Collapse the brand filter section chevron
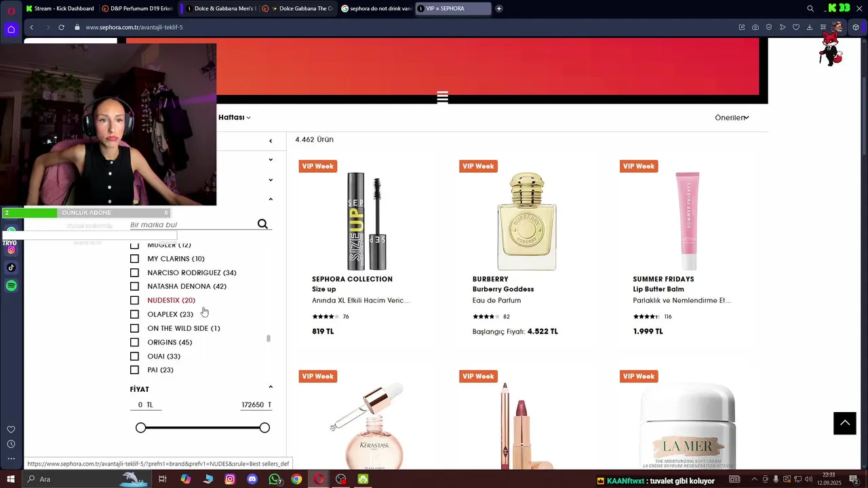The height and width of the screenshot is (488, 868). coord(271,199)
